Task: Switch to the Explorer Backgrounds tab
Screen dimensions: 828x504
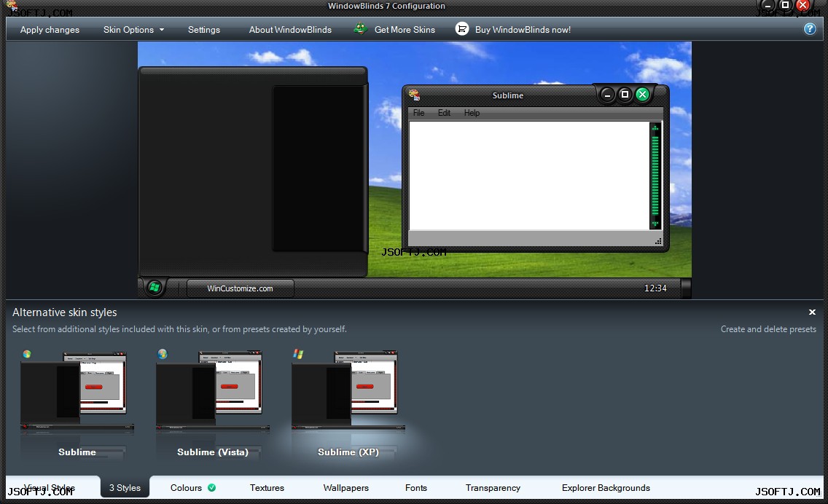Action: tap(606, 488)
